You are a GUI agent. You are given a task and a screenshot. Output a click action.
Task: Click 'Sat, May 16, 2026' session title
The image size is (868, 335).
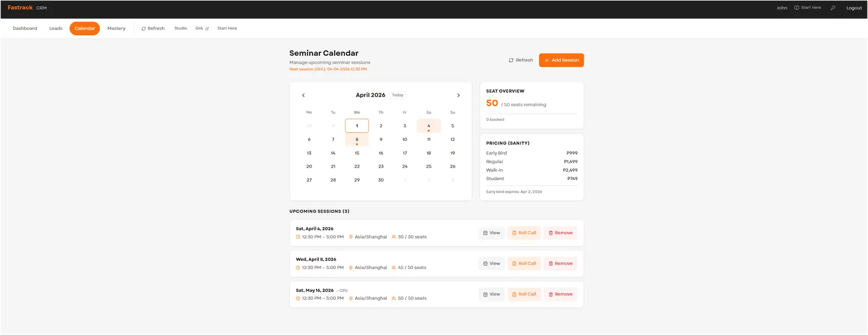[315, 291]
